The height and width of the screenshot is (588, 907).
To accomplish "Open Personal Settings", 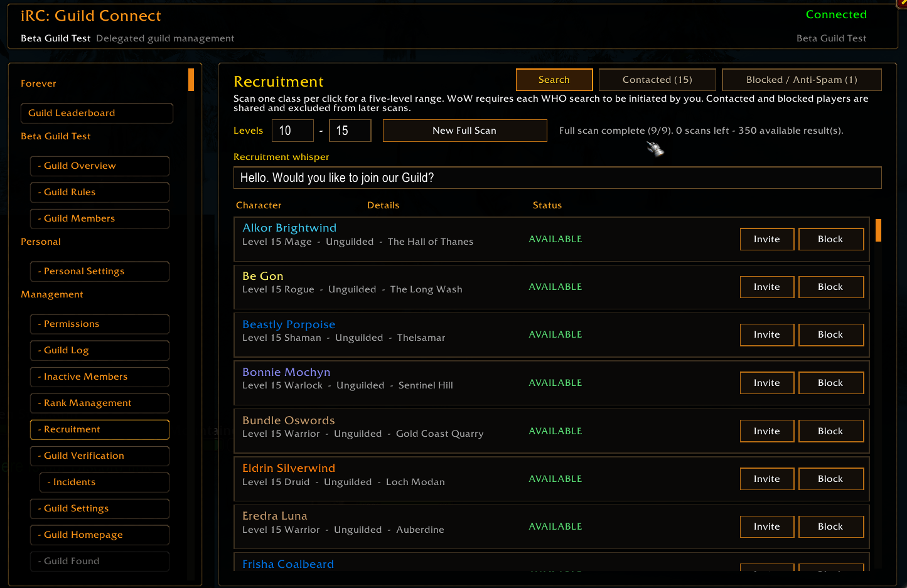I will [100, 271].
